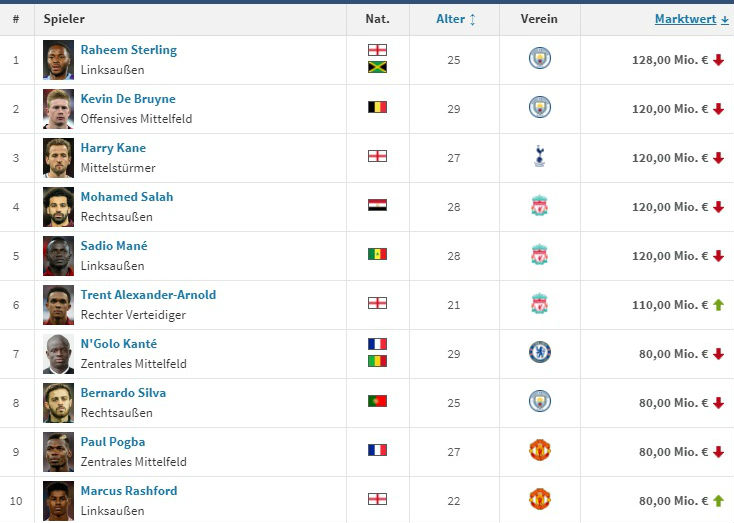Click Paul Pogba portrait thumbnail
This screenshot has width=734, height=523.
coord(58,452)
